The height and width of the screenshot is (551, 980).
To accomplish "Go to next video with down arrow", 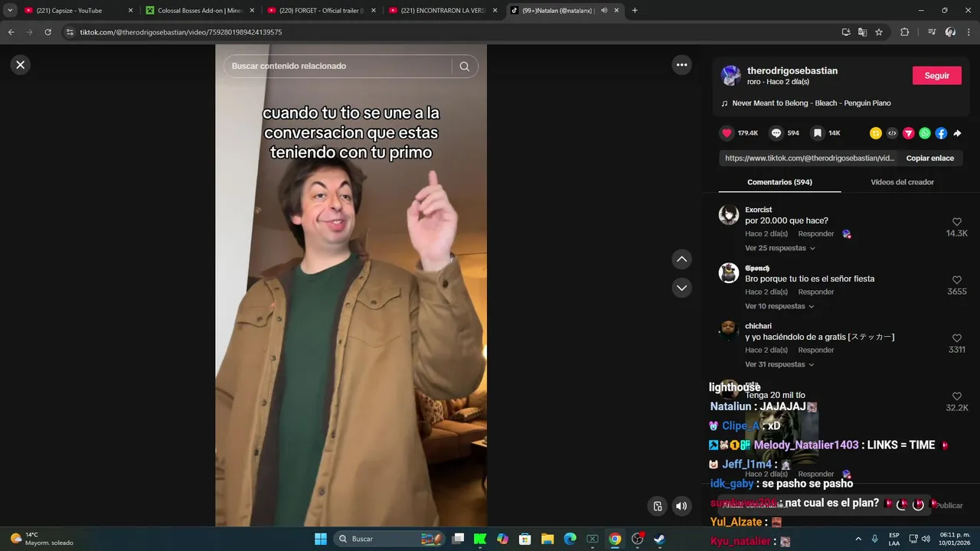I will click(681, 288).
